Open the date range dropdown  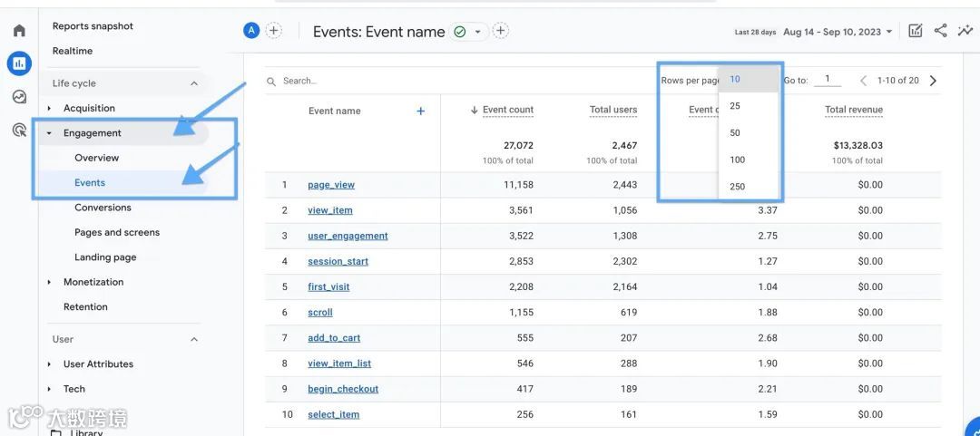coord(838,32)
